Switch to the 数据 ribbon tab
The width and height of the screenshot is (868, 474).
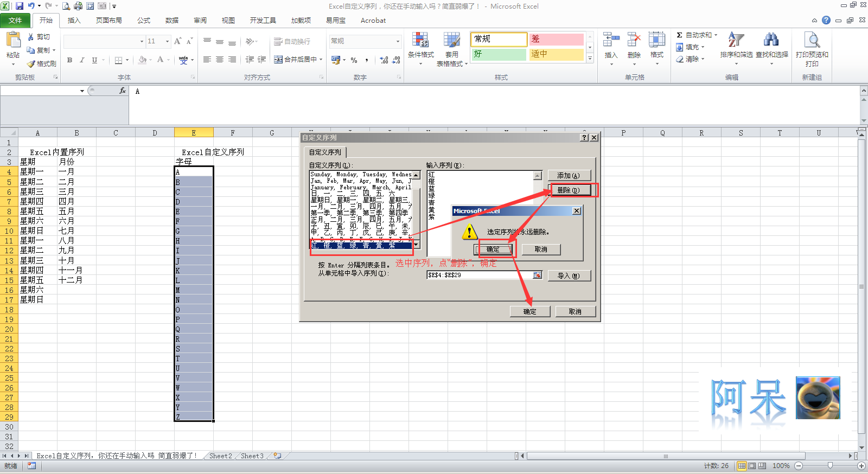coord(172,20)
